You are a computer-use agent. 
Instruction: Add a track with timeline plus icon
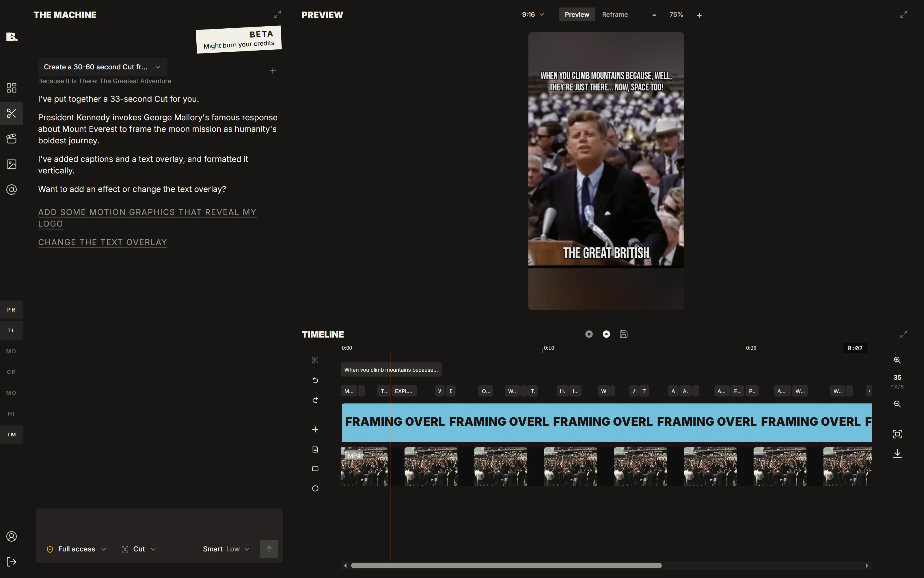coord(315,429)
